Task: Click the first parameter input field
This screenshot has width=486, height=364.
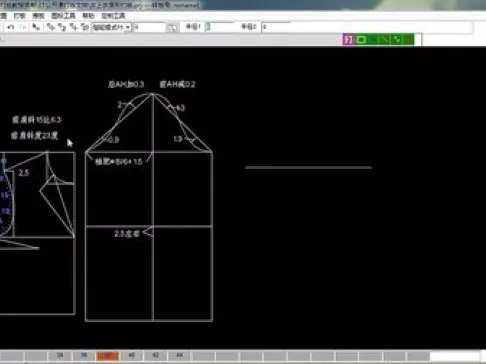Action: click(x=219, y=27)
